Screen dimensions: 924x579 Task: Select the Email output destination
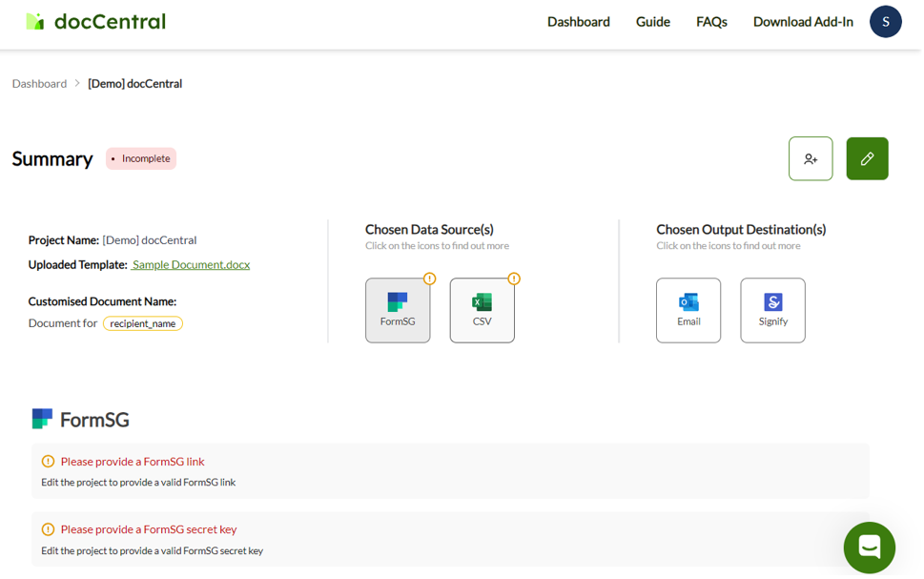[688, 310]
